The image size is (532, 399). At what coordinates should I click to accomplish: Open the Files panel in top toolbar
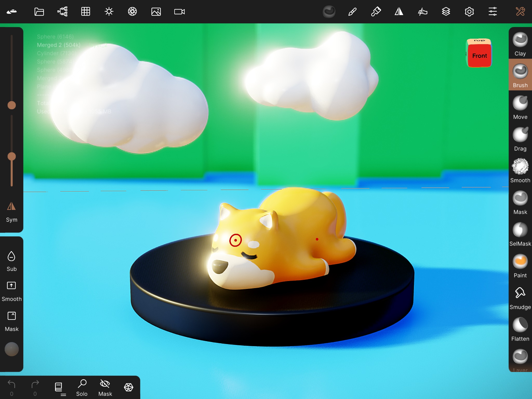[x=39, y=11]
